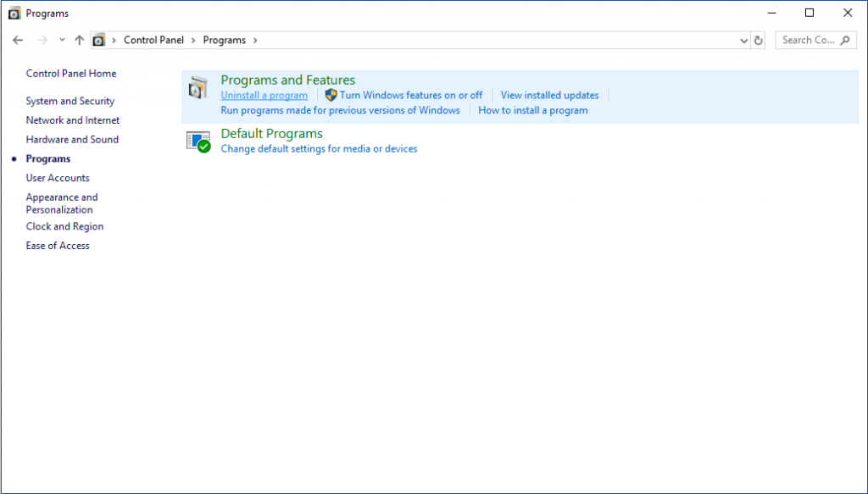Image resolution: width=868 pixels, height=494 pixels.
Task: Open the recent locations dropdown chevron
Action: coord(62,40)
